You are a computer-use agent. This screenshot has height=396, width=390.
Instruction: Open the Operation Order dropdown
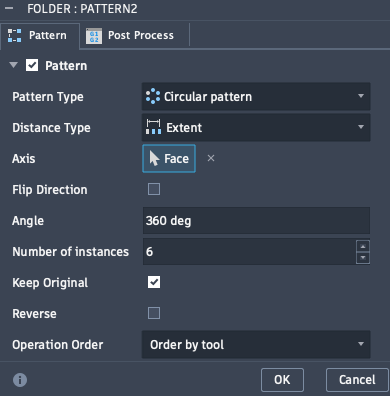point(256,345)
